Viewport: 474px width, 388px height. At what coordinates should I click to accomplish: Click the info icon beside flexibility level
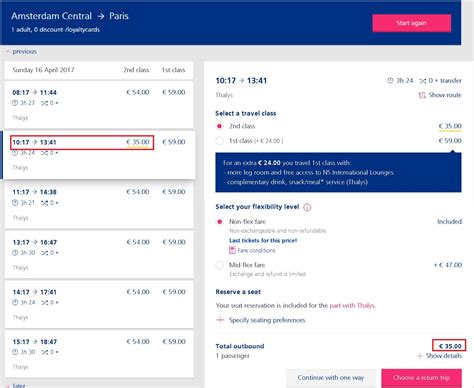pos(307,207)
